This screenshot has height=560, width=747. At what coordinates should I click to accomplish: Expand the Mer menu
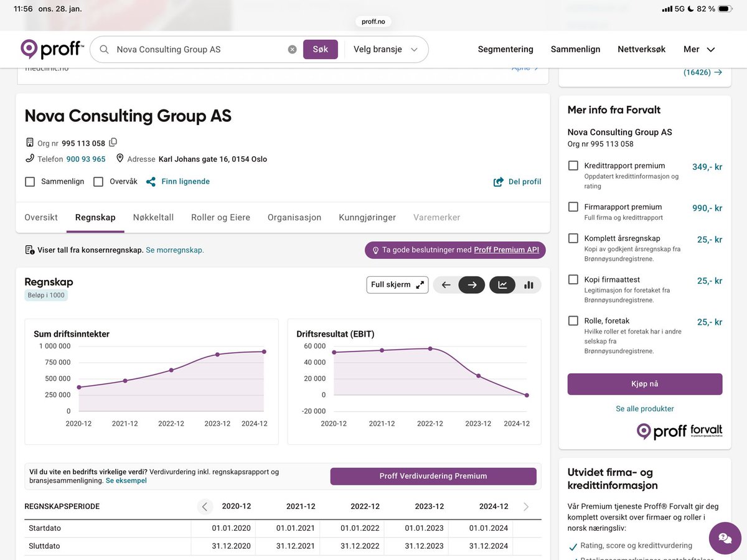(699, 49)
